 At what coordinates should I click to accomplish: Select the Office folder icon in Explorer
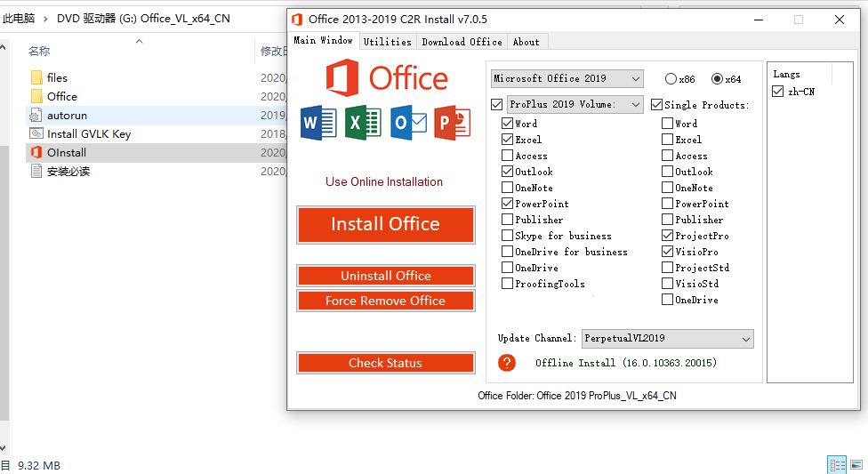pos(36,96)
